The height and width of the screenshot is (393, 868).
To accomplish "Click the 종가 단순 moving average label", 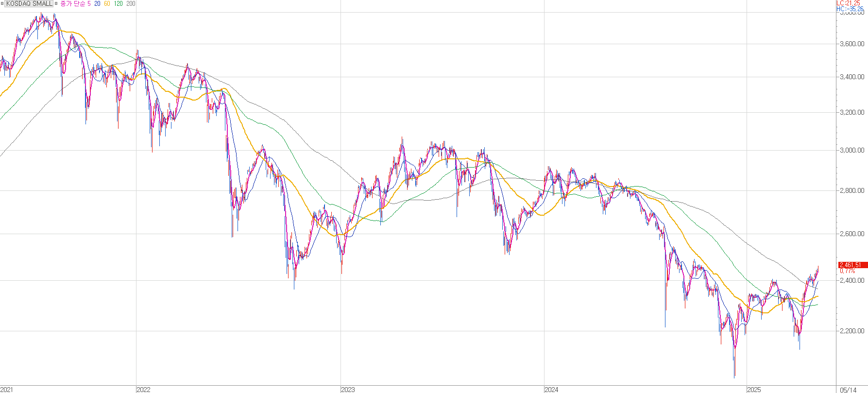I will pyautogui.click(x=72, y=3).
